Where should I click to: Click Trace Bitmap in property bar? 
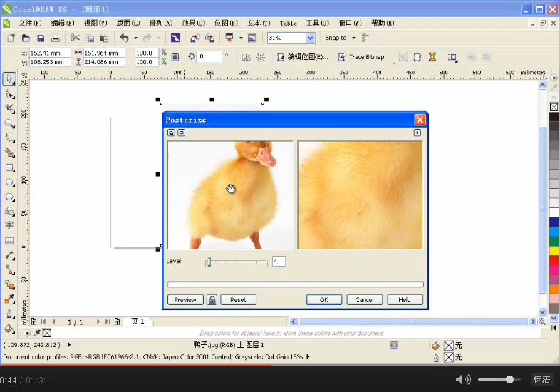pyautogui.click(x=361, y=57)
